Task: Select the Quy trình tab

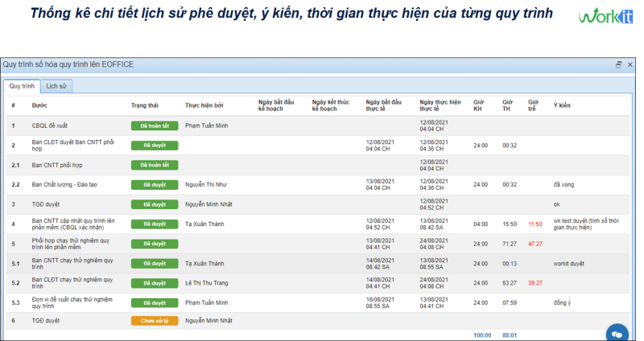Action: [22, 84]
